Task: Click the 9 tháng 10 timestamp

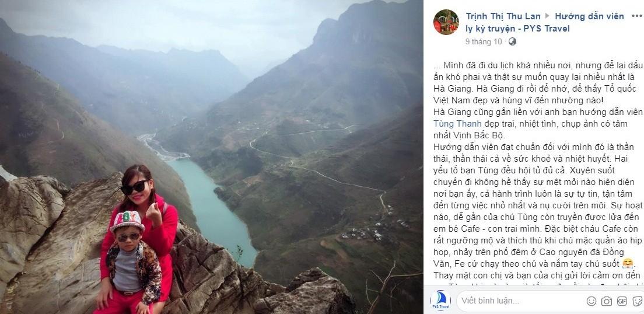Action: coord(484,41)
